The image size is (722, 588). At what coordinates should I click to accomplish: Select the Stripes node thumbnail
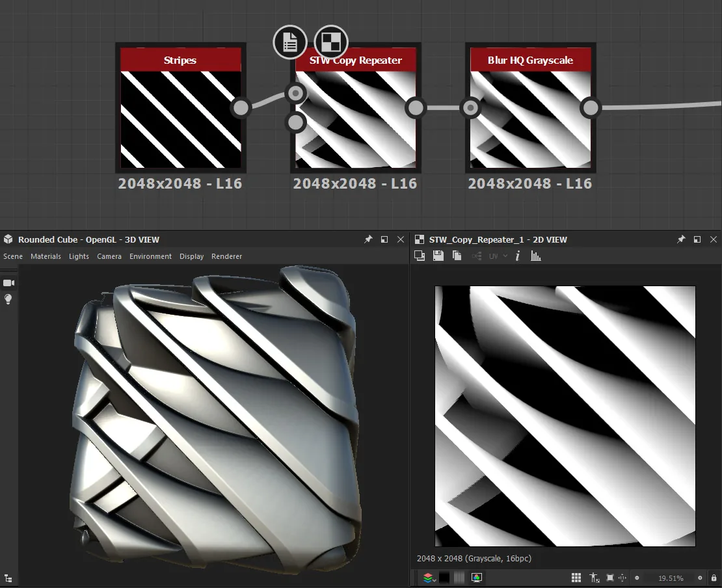181,119
